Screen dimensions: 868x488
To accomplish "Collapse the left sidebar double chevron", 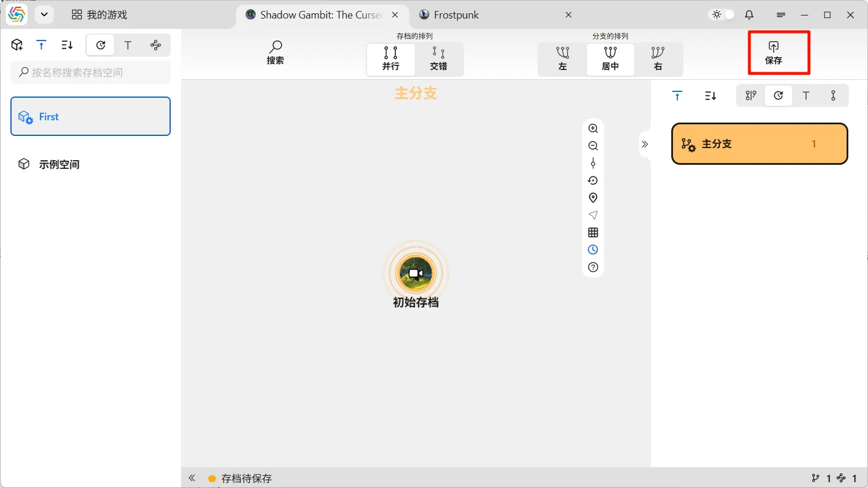I will pos(192,478).
